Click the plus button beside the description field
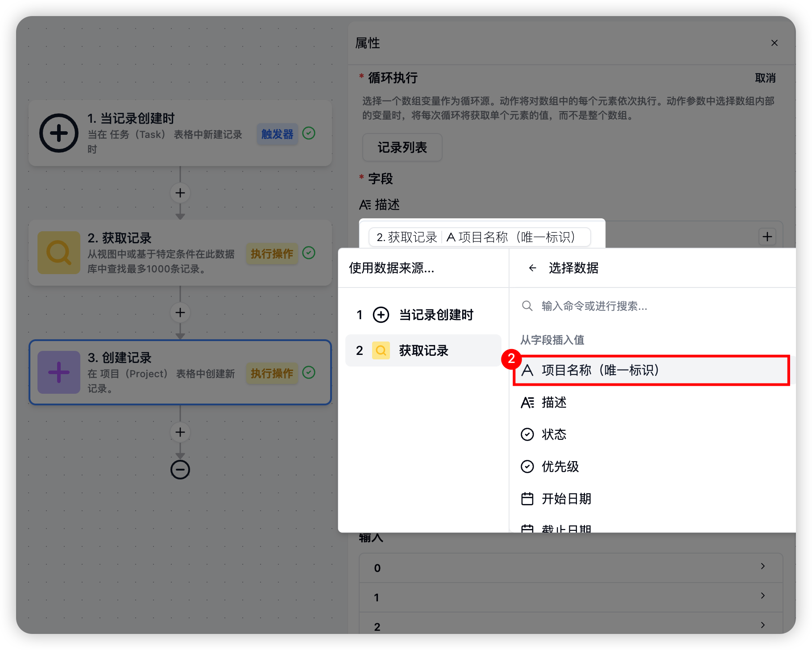 coord(767,237)
